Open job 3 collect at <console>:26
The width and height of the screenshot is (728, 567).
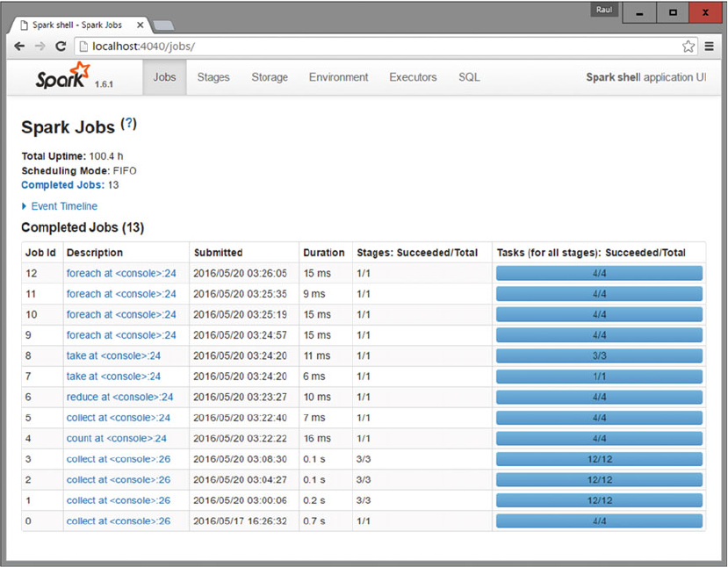pyautogui.click(x=119, y=459)
